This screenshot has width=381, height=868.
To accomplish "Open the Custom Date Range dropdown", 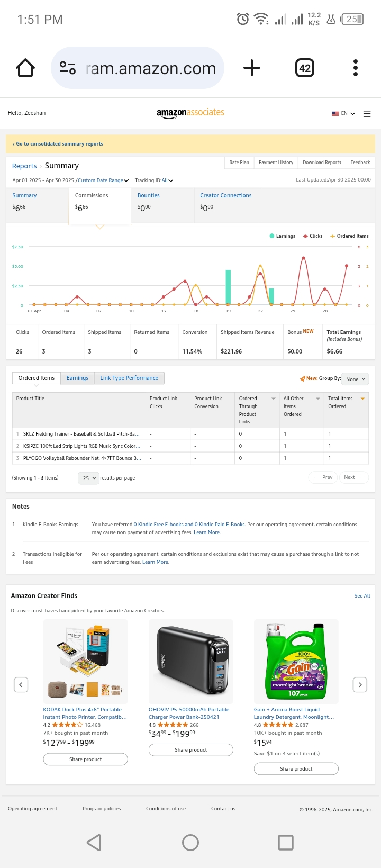I will pos(103,180).
